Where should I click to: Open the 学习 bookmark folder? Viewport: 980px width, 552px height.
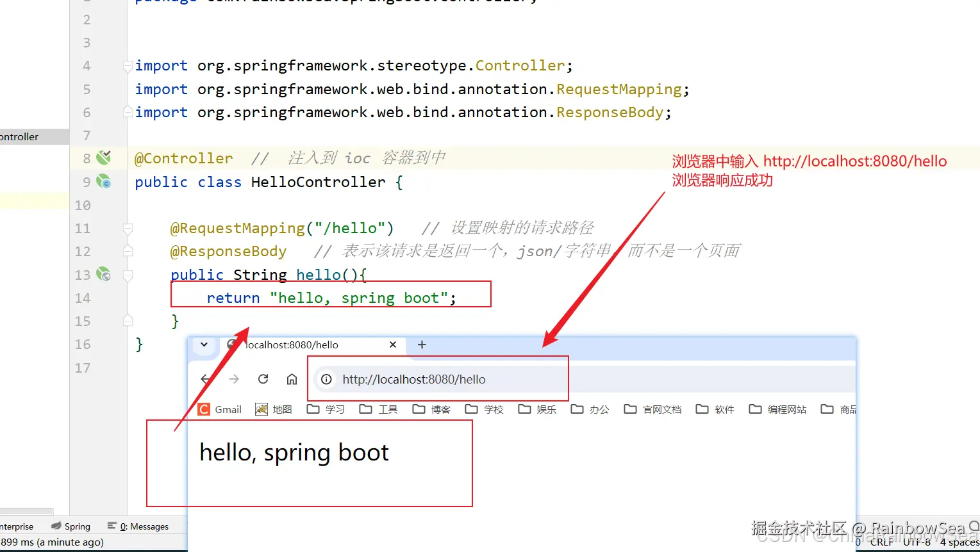coord(326,409)
